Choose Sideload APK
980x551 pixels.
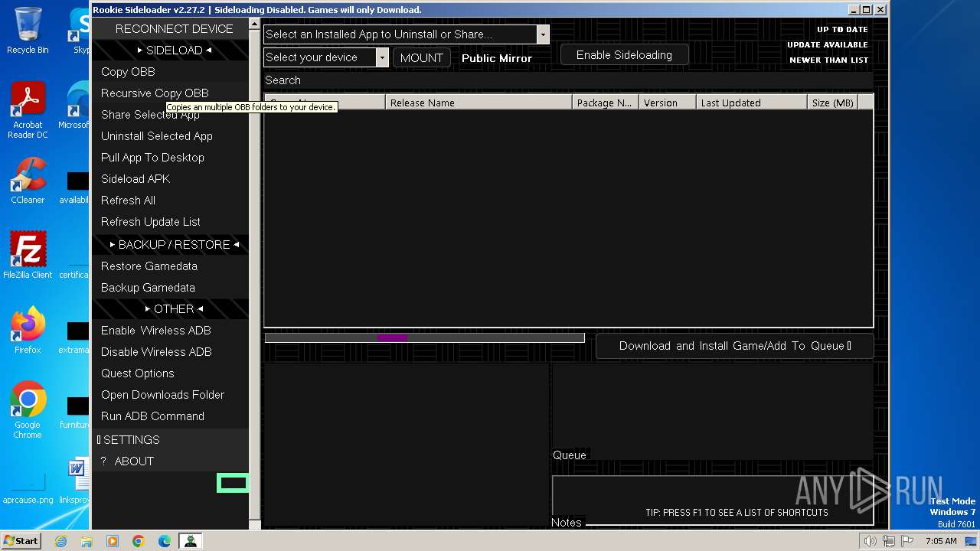coord(170,179)
